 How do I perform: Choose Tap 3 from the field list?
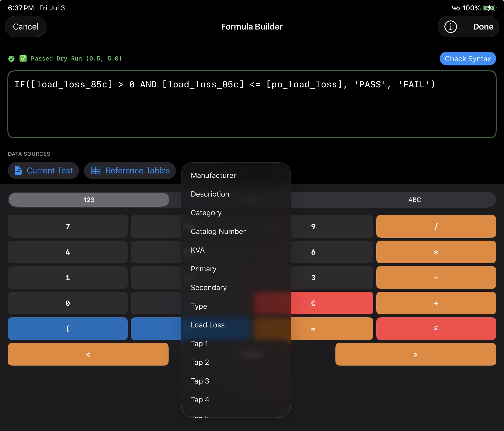236,381
